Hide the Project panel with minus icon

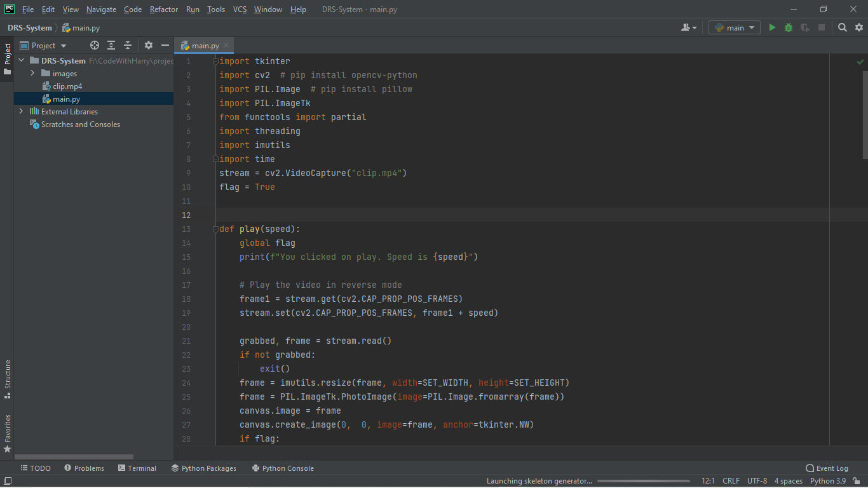pos(165,45)
